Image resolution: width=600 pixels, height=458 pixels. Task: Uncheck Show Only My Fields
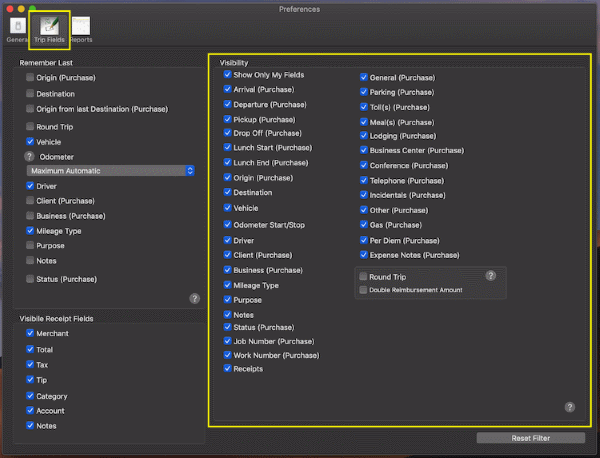coord(228,75)
